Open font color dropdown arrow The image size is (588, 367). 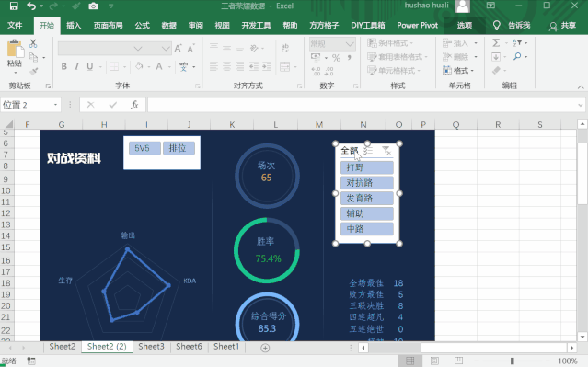[x=169, y=67]
